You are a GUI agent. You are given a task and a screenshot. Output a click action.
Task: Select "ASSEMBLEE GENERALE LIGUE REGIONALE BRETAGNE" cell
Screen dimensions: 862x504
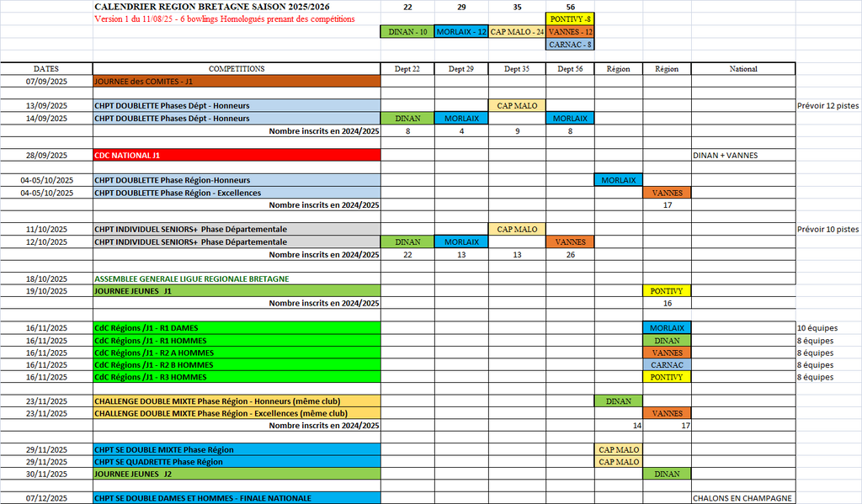click(x=237, y=279)
